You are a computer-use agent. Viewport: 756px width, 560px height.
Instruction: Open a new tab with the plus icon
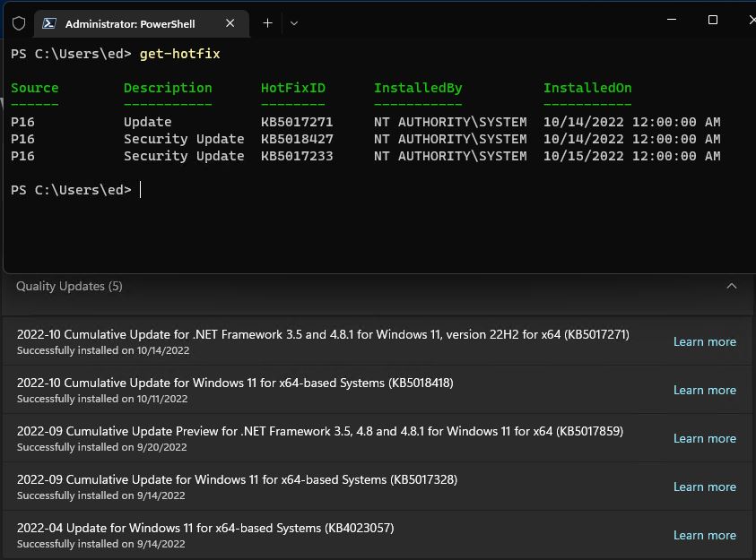tap(265, 22)
